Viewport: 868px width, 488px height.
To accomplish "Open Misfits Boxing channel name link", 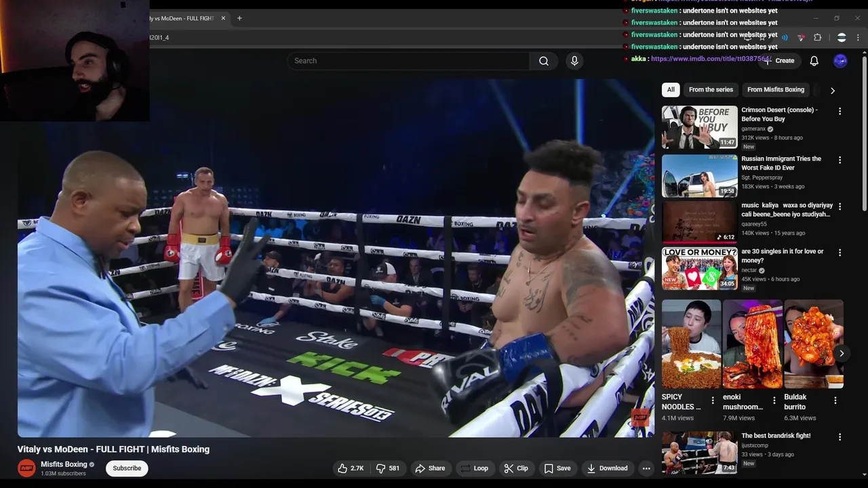I will point(64,464).
